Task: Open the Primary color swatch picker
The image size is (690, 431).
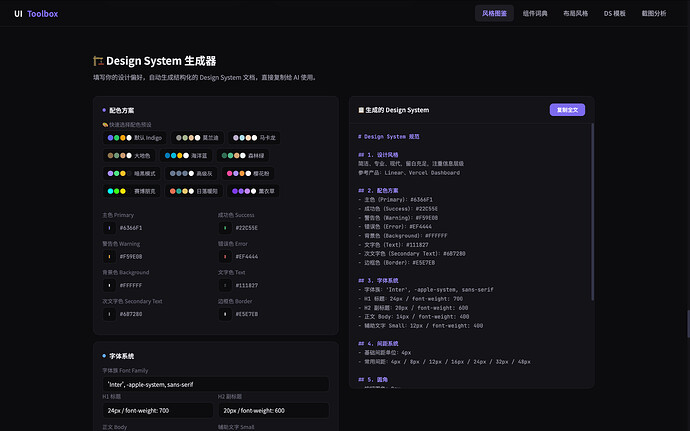Action: tap(109, 228)
